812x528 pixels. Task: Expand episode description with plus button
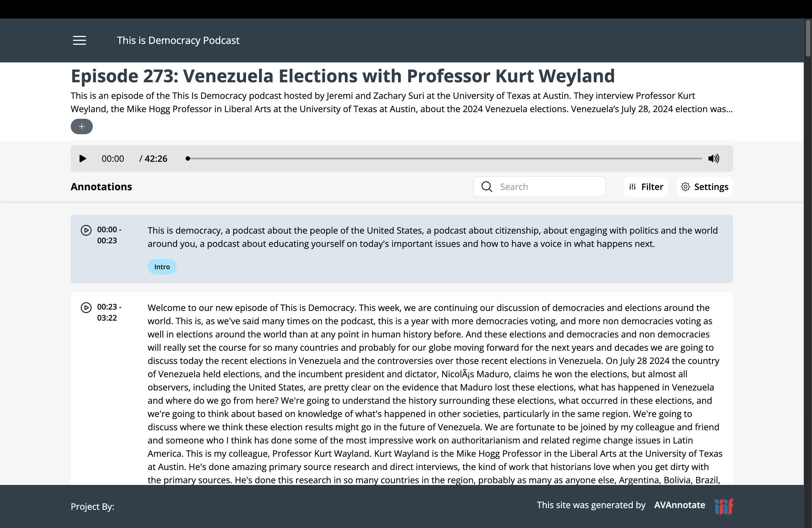(x=81, y=126)
